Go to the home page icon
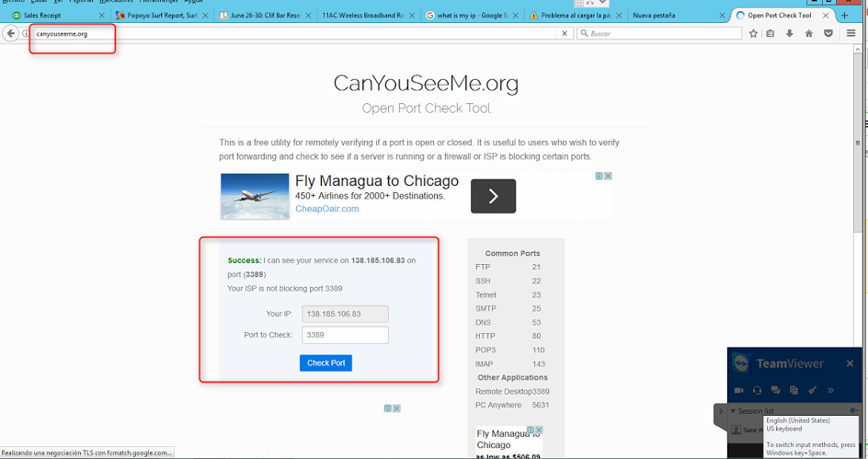The image size is (868, 459). (x=809, y=33)
